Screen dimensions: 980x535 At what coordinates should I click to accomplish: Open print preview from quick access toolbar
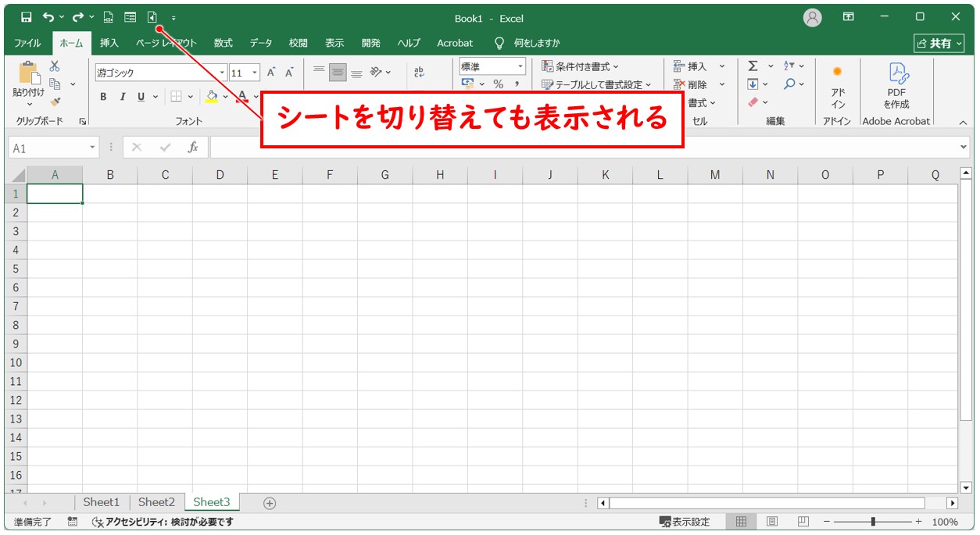pyautogui.click(x=109, y=17)
